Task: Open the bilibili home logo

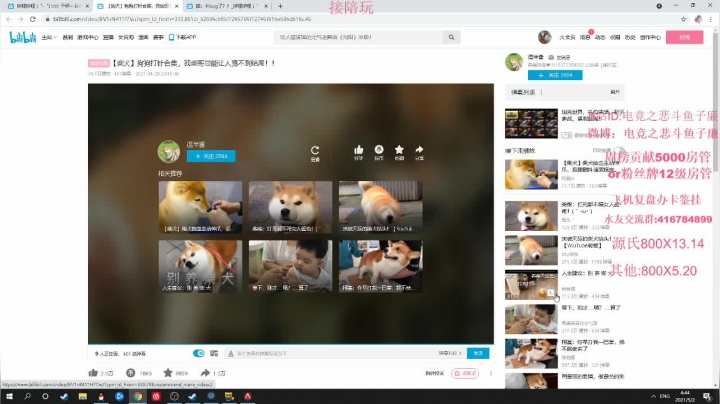Action: (x=22, y=37)
